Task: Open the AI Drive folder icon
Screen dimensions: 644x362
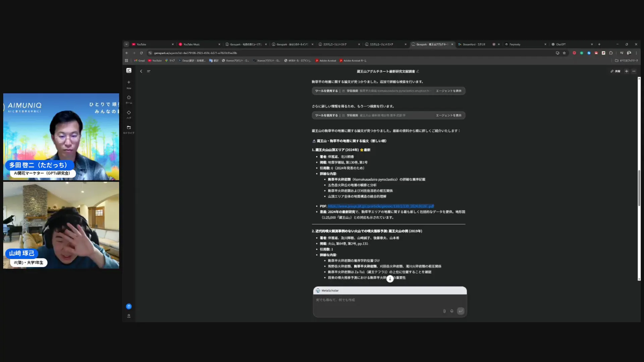Action: point(128,128)
